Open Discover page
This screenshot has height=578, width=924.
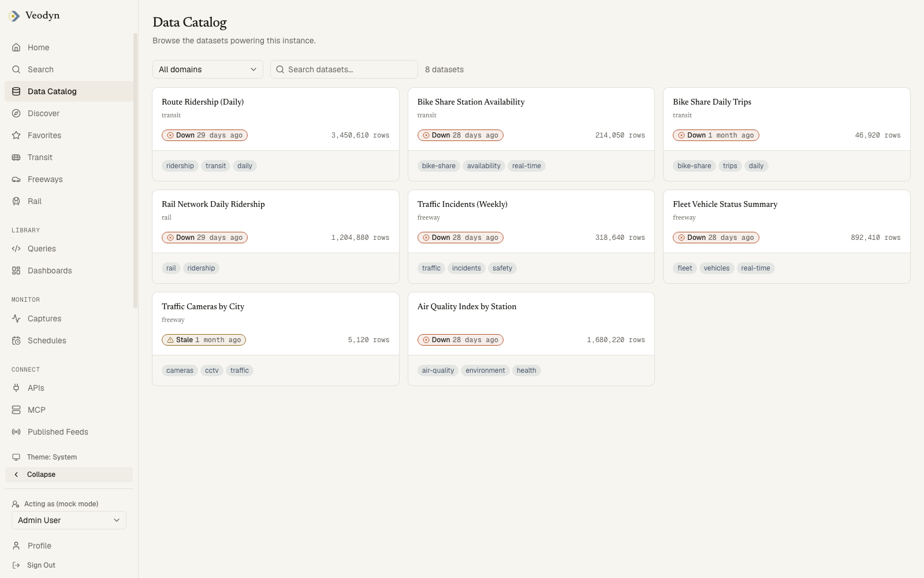[69, 113]
